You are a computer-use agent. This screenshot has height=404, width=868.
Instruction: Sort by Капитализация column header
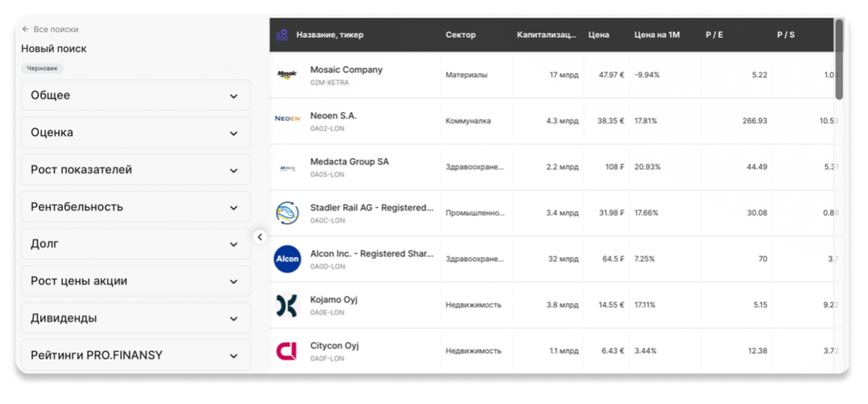coord(547,35)
